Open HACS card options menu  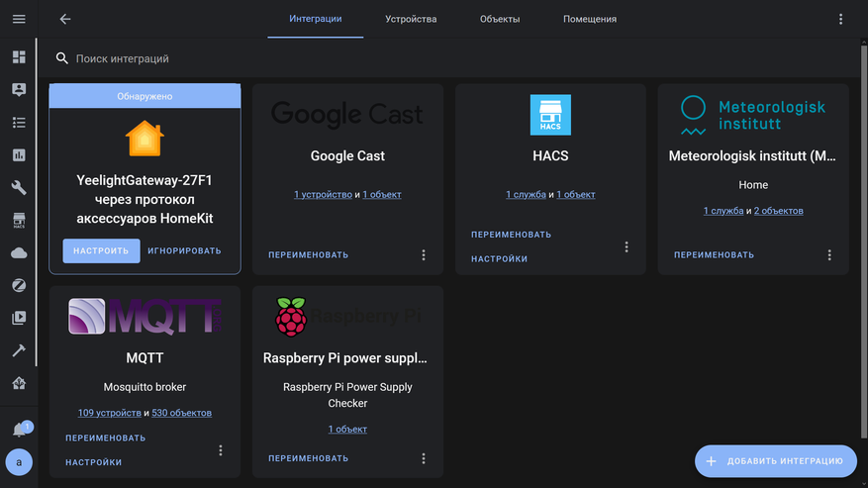tap(627, 247)
